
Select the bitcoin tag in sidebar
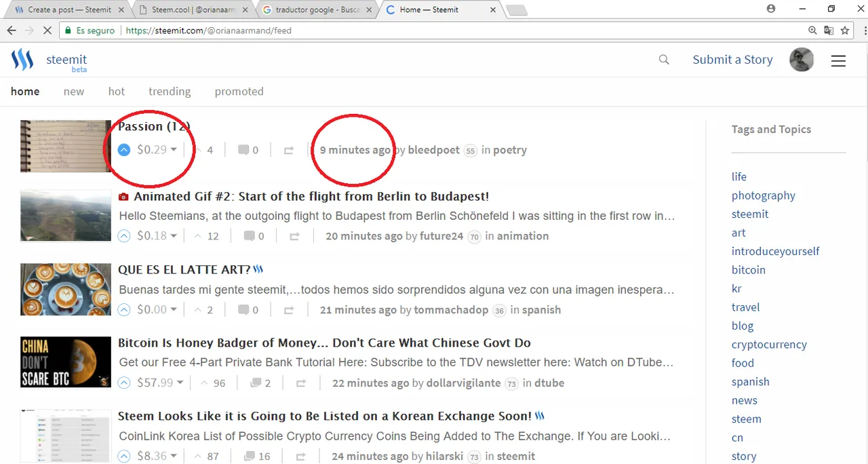(x=748, y=269)
